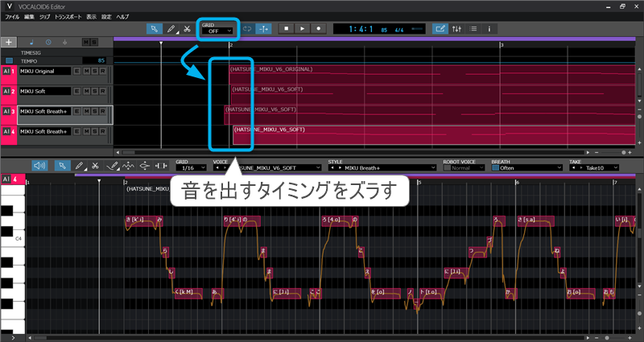Image resolution: width=644 pixels, height=342 pixels.
Task: Open effects E on track 4
Action: [x=77, y=131]
